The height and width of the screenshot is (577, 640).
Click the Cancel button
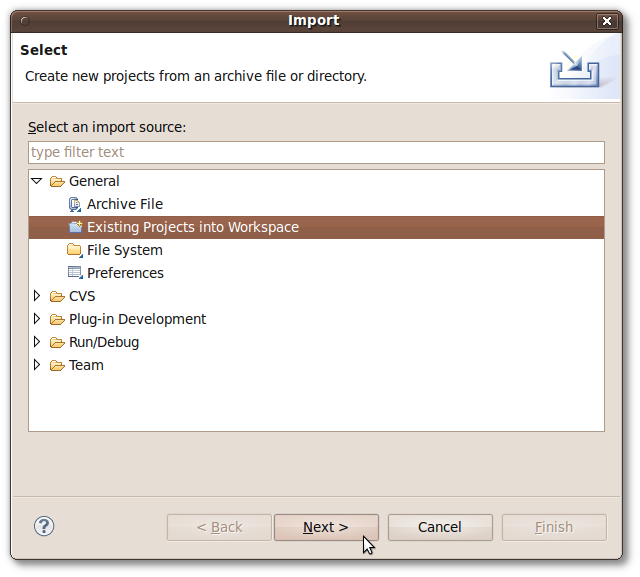[440, 527]
